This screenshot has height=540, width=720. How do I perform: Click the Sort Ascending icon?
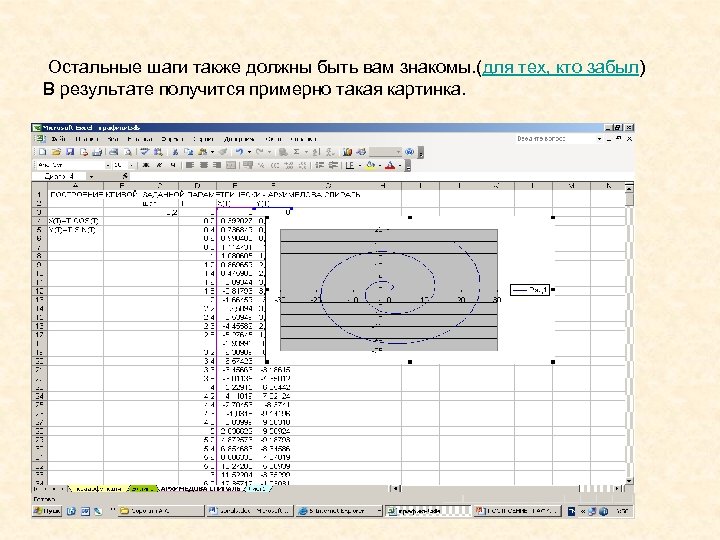tap(316, 152)
